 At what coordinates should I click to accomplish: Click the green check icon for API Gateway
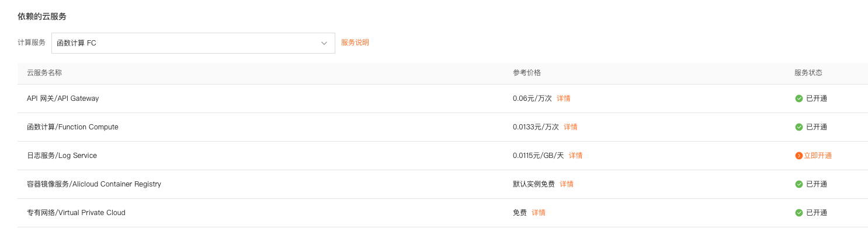798,99
